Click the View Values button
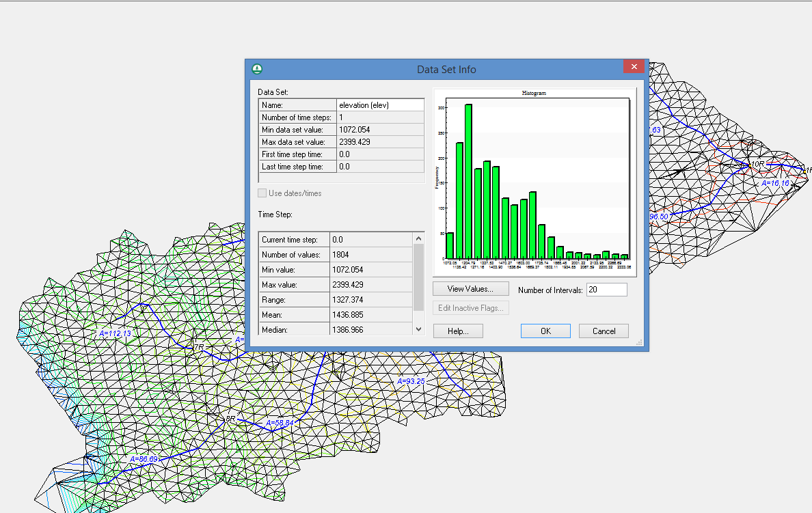This screenshot has width=812, height=513. [470, 289]
